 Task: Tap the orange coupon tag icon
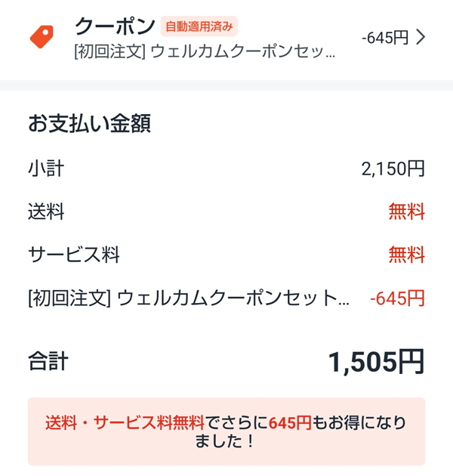[x=42, y=37]
